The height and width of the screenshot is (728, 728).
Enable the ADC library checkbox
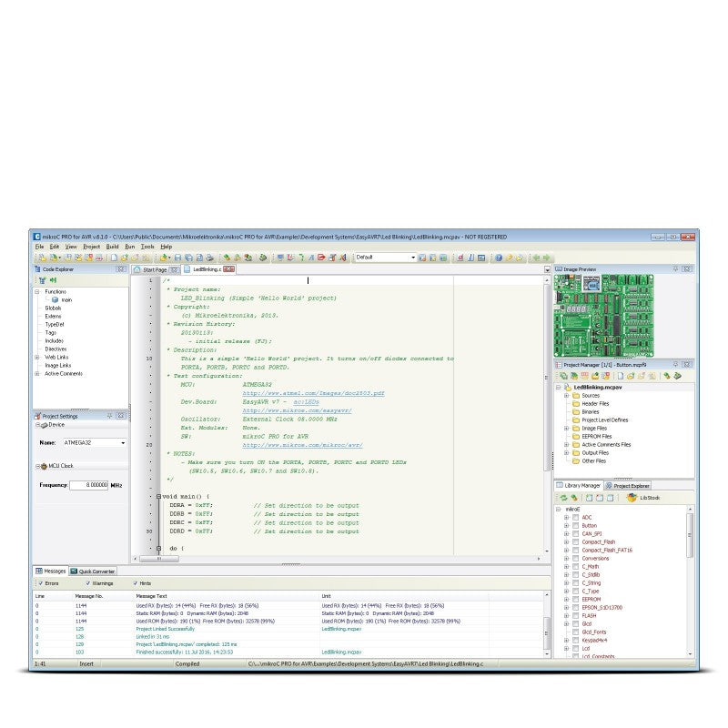(575, 517)
